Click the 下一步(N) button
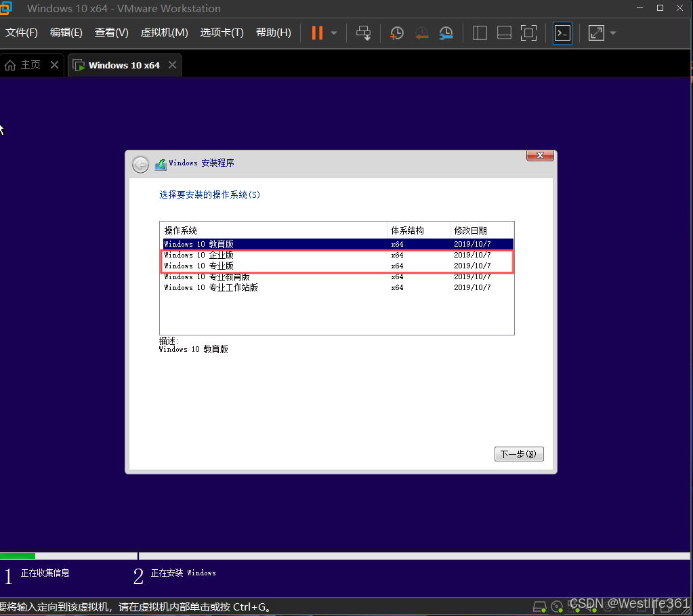Image resolution: width=693 pixels, height=616 pixels. (x=519, y=453)
